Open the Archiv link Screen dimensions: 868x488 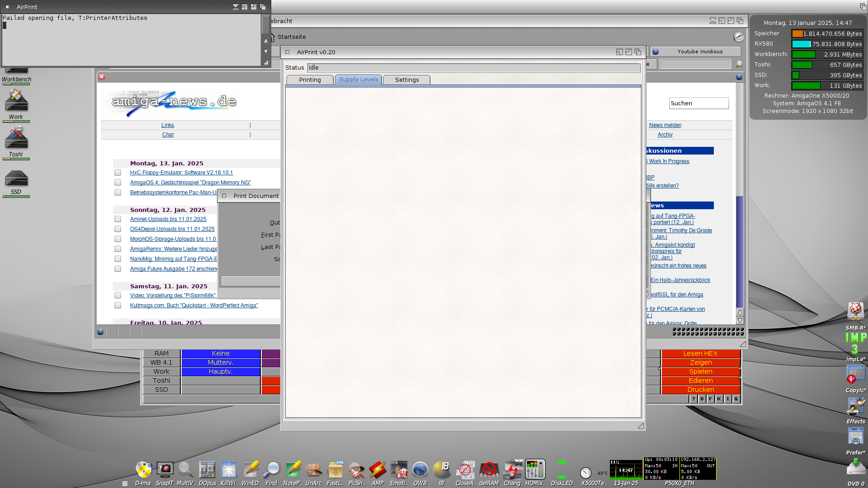(x=665, y=135)
